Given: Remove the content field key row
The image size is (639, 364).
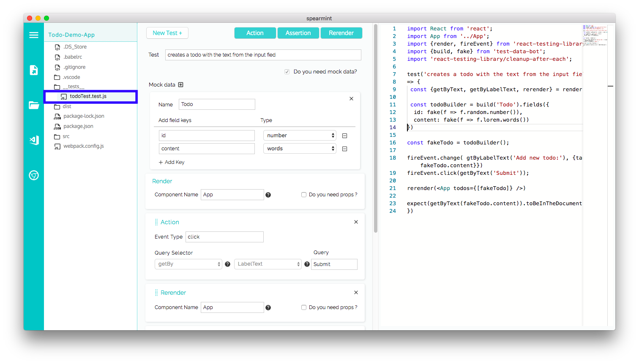Looking at the screenshot, I should 345,149.
